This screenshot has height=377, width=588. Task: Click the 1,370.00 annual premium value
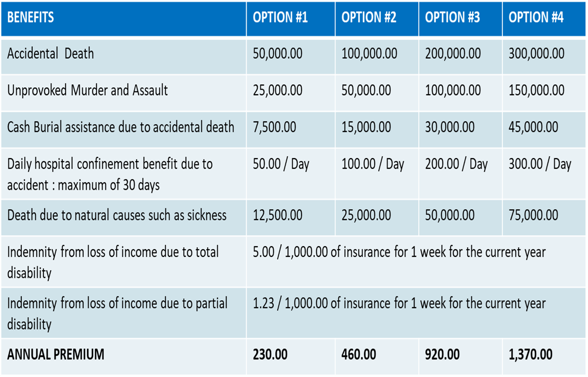pos(530,354)
